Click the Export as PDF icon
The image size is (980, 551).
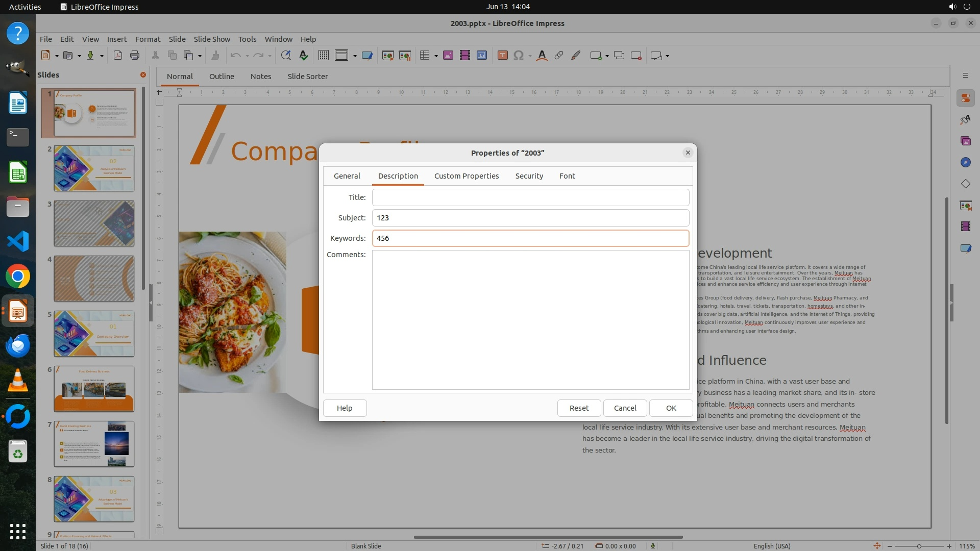tap(118, 56)
